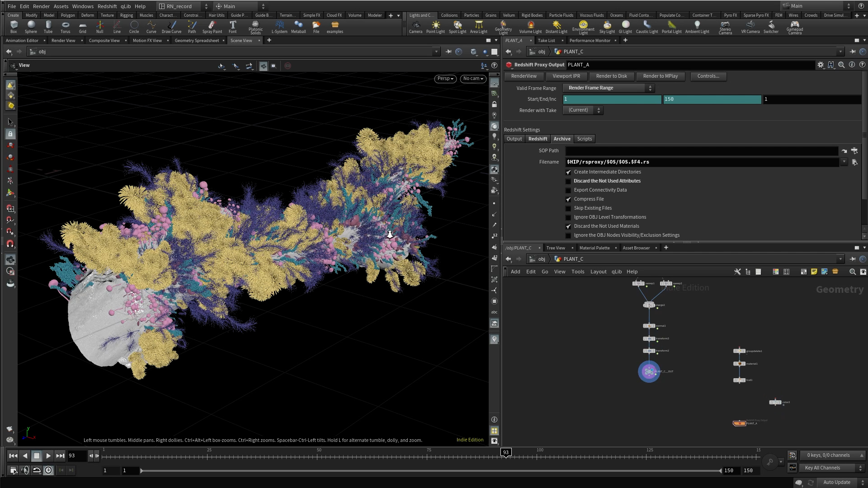Viewport: 868px width, 488px height.
Task: Click the Switcher shelf tool
Action: pyautogui.click(x=771, y=27)
